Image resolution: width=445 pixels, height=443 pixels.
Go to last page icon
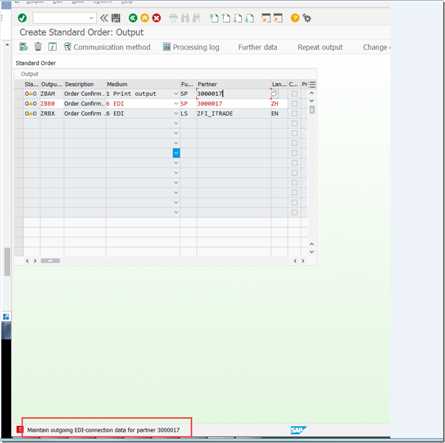250,18
